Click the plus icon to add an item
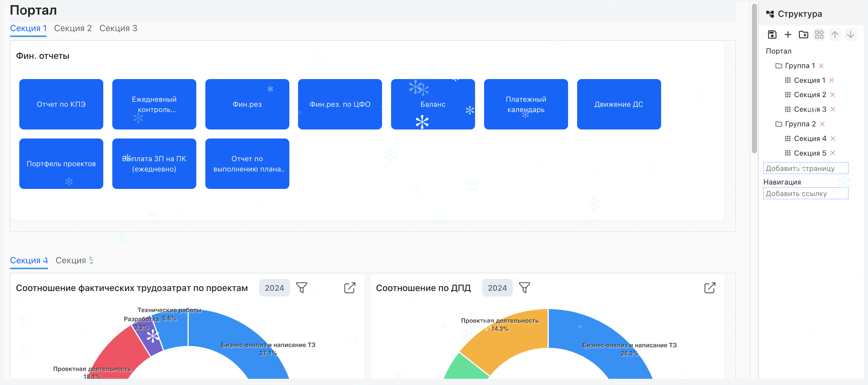868x385 pixels. [x=788, y=35]
